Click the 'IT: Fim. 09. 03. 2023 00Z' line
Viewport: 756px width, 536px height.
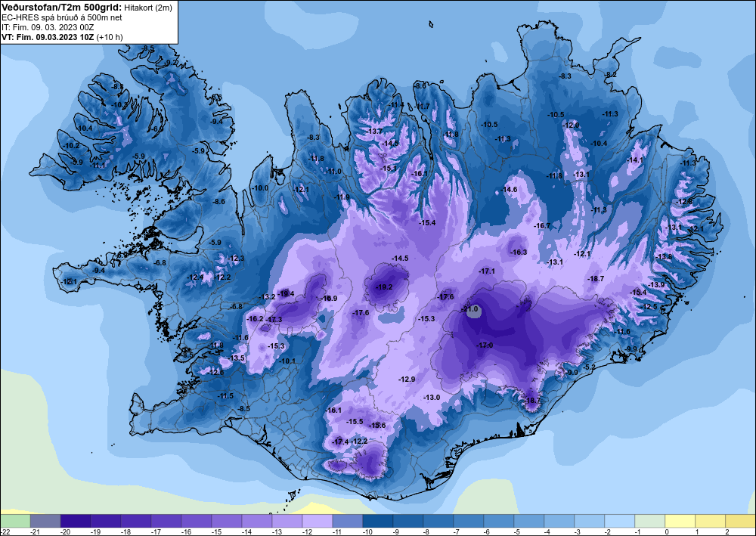pos(47,27)
